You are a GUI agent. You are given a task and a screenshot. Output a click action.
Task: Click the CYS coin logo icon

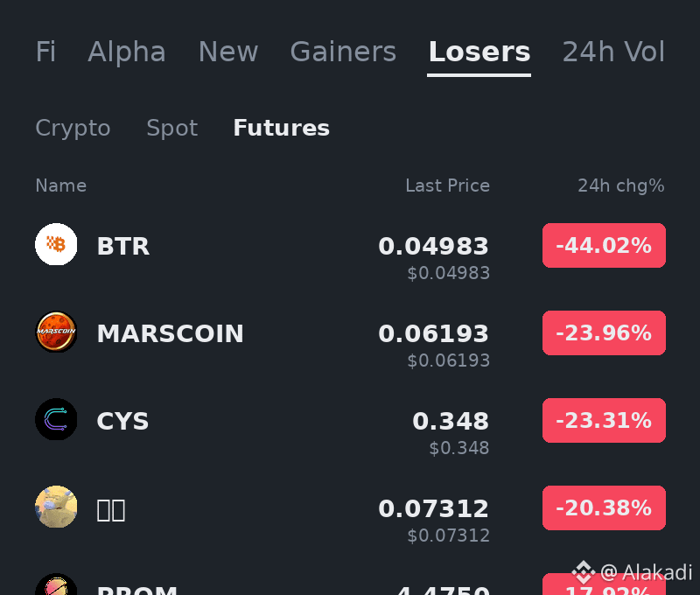click(x=56, y=419)
